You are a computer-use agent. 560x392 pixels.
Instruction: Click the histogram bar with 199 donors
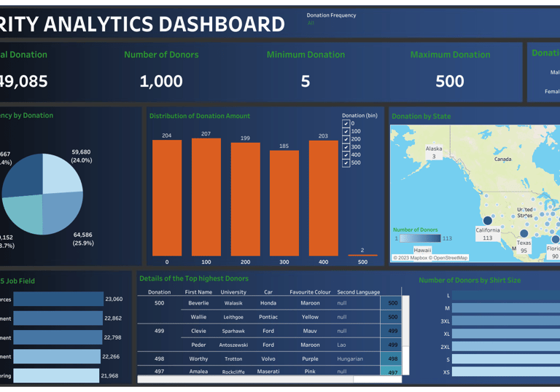[245, 199]
